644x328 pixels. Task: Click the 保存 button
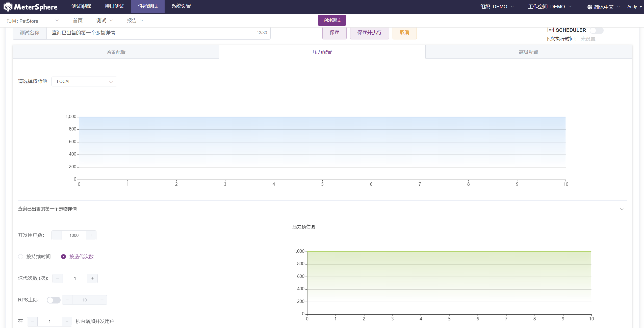click(334, 33)
